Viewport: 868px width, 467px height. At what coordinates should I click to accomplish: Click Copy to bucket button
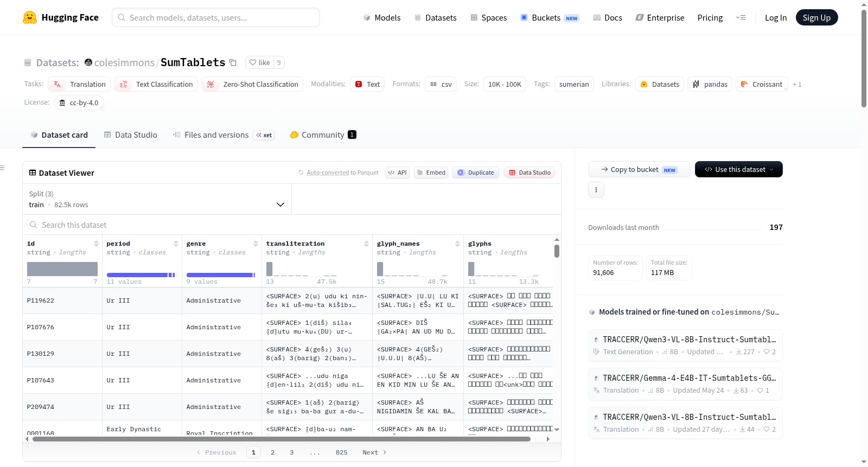[x=639, y=169]
